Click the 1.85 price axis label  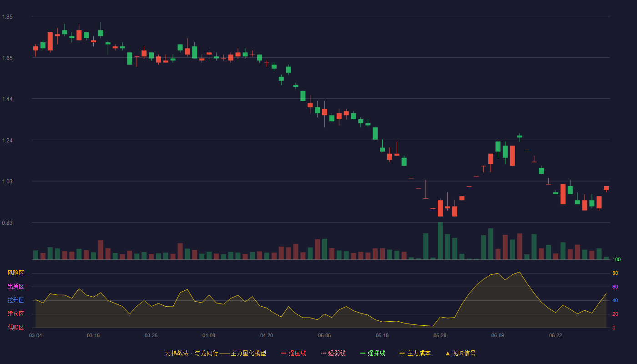[7, 17]
